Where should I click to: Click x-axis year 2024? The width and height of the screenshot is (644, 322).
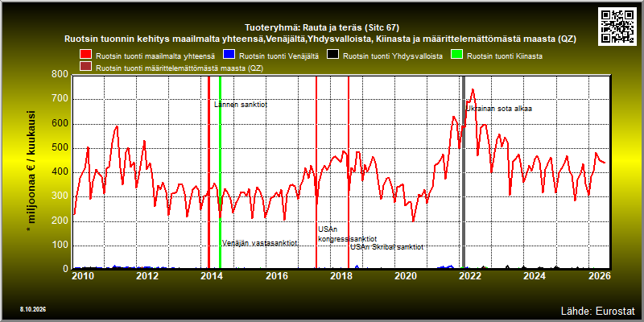(535, 276)
